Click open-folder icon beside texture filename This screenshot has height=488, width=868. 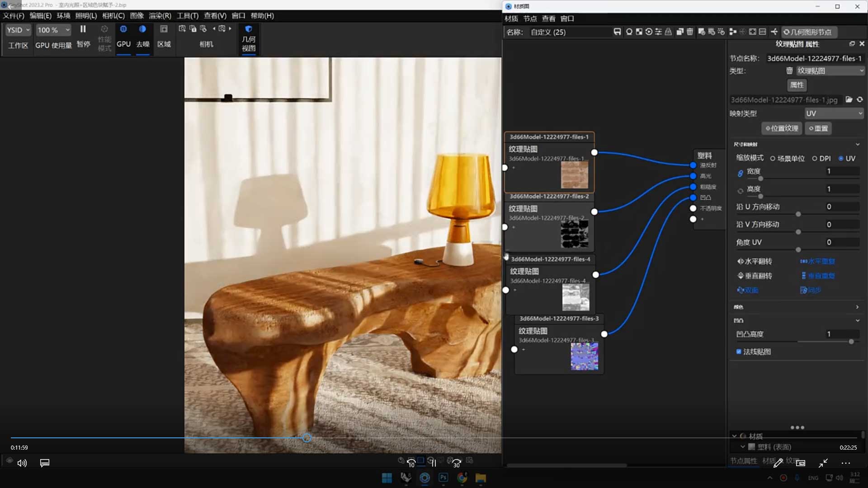[x=849, y=99]
